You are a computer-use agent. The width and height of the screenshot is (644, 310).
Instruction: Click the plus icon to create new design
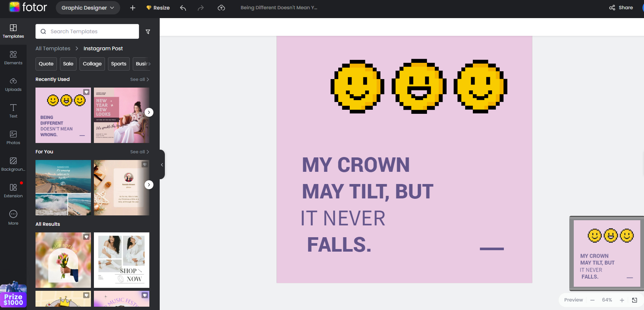tap(133, 8)
